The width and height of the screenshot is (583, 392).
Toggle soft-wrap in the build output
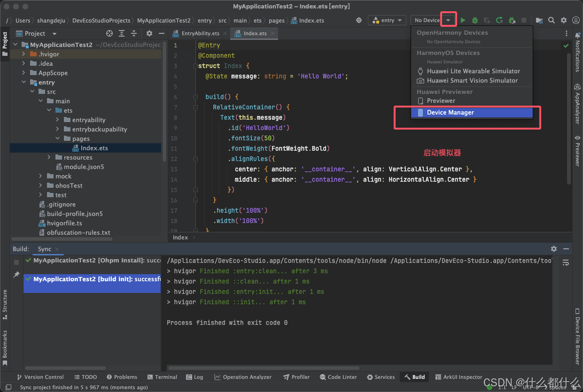pos(566,262)
